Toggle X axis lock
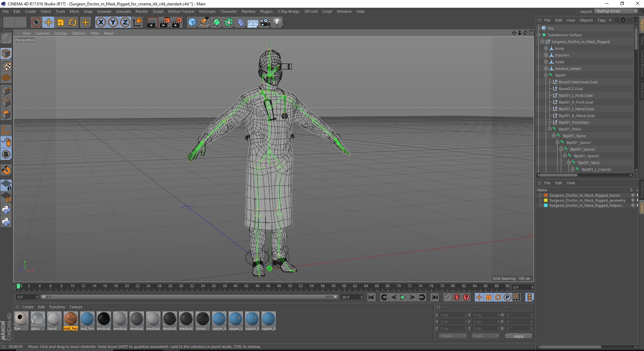 pos(101,23)
